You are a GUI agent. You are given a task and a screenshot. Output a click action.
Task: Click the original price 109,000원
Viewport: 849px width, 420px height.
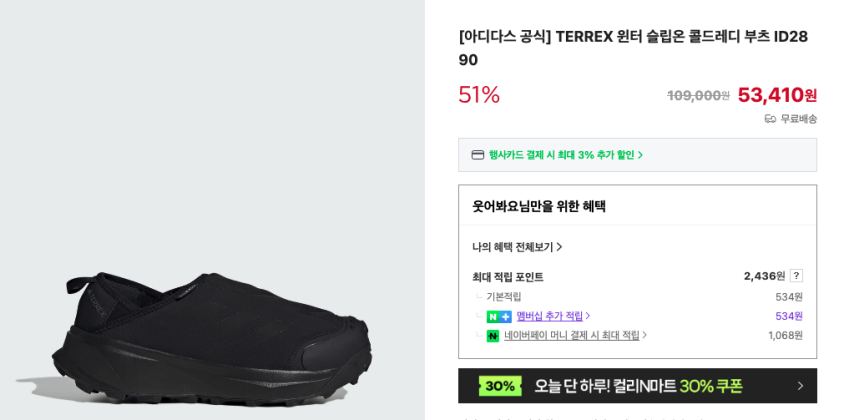point(698,96)
